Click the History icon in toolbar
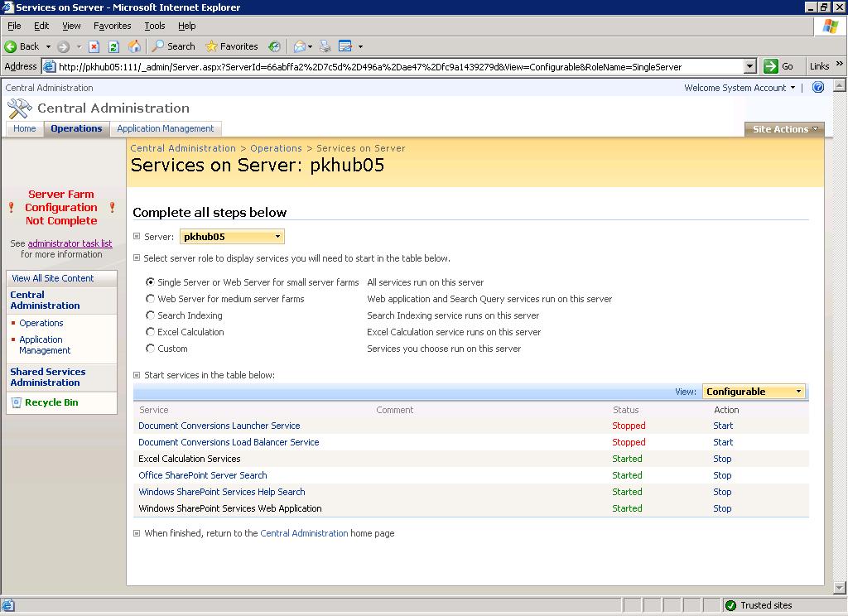 coord(275,46)
